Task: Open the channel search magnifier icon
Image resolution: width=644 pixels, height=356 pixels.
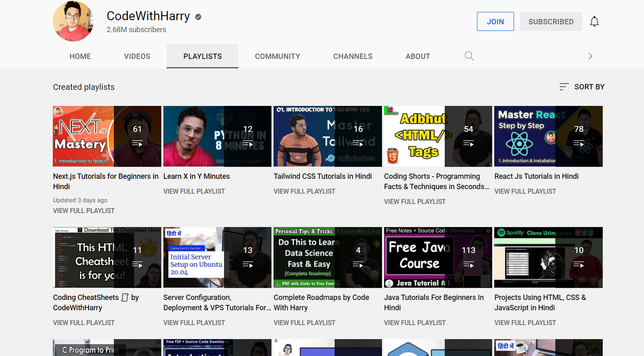Action: pyautogui.click(x=469, y=56)
